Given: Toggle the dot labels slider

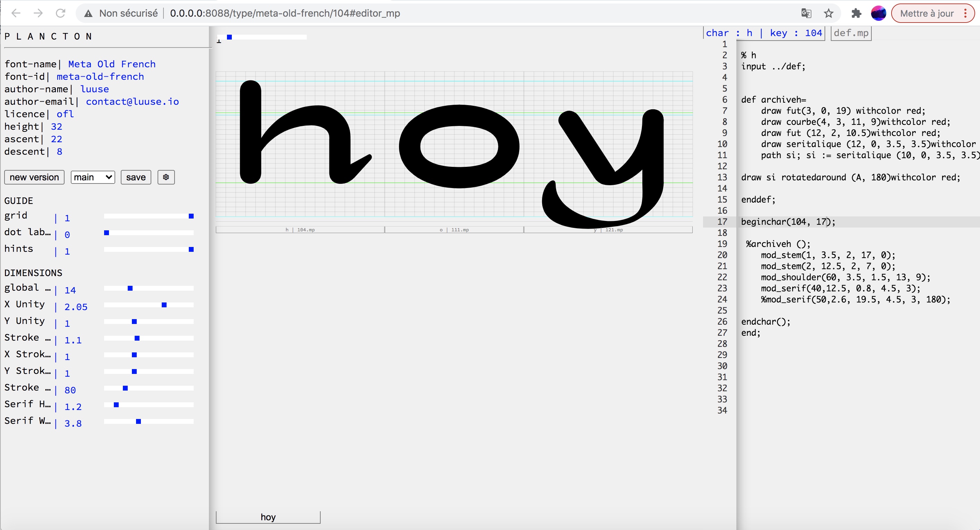Looking at the screenshot, I should (149, 233).
